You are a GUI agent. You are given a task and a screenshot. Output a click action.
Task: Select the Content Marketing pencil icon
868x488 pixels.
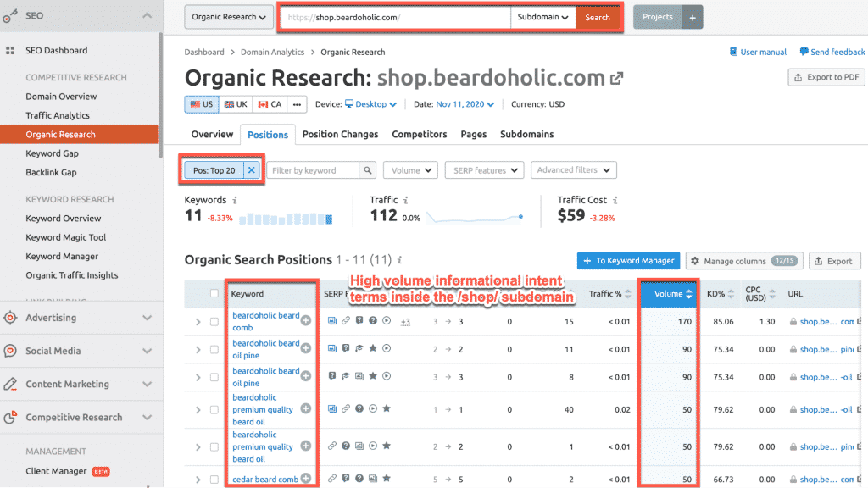click(x=10, y=384)
